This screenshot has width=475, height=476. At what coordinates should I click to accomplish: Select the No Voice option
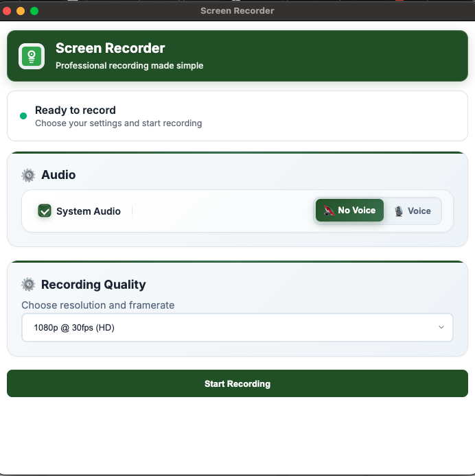pos(349,210)
